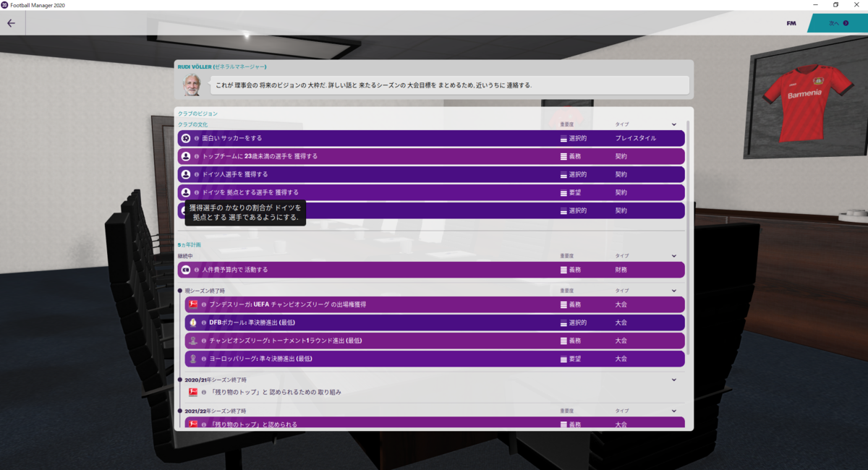Viewport: 868px width, 470px height.
Task: Click importance bars for 面白いサッカーをする
Action: [x=563, y=138]
